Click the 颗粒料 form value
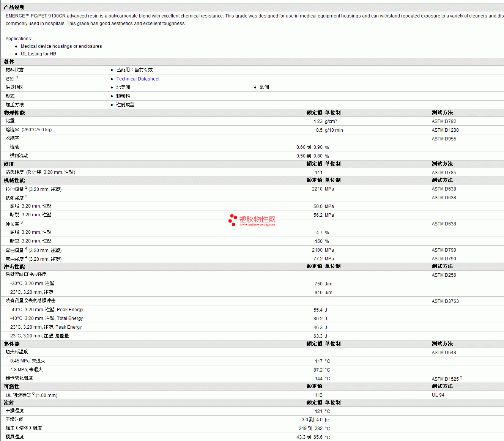The height and width of the screenshot is (441, 504). tap(123, 96)
